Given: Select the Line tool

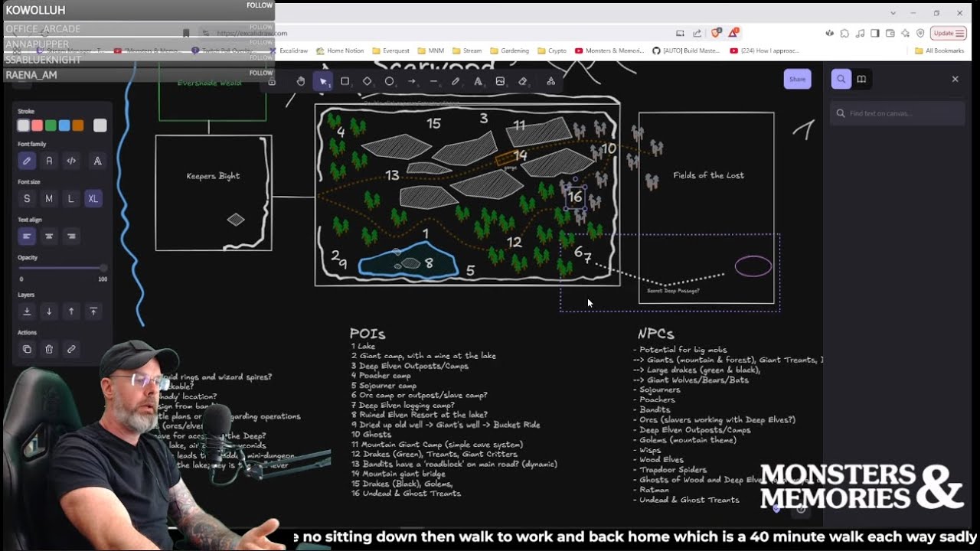Looking at the screenshot, I should pyautogui.click(x=434, y=81).
